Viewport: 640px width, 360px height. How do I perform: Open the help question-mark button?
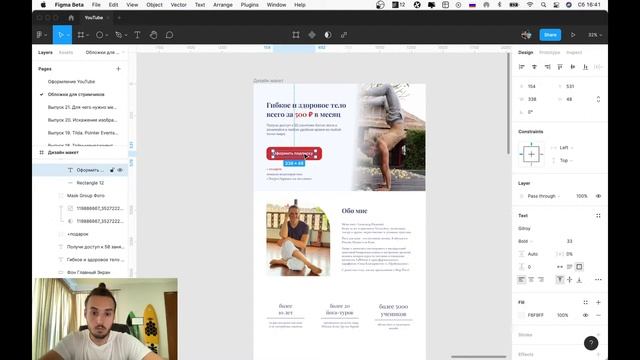[591, 343]
